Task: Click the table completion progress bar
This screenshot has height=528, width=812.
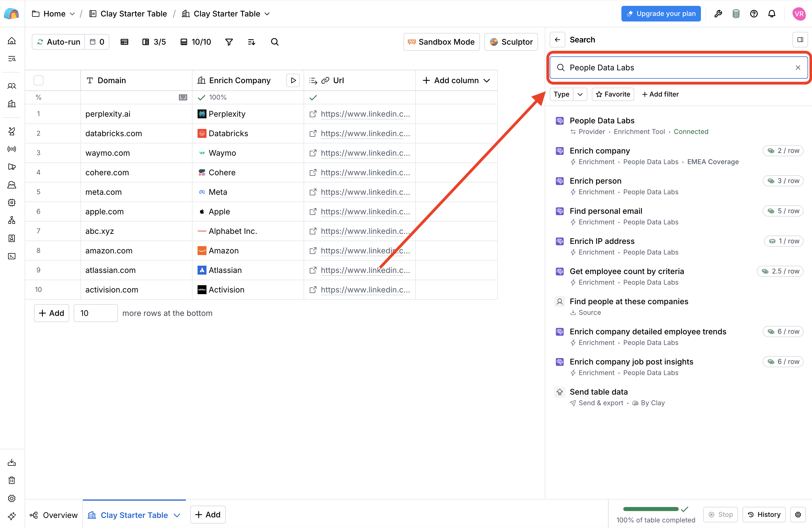Action: (651, 509)
